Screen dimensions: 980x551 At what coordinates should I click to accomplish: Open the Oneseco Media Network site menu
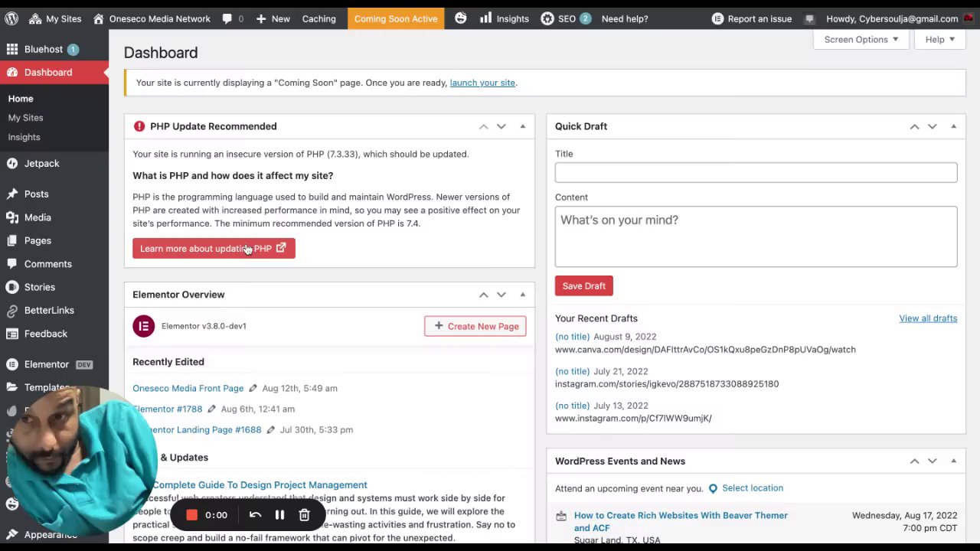[x=152, y=18]
